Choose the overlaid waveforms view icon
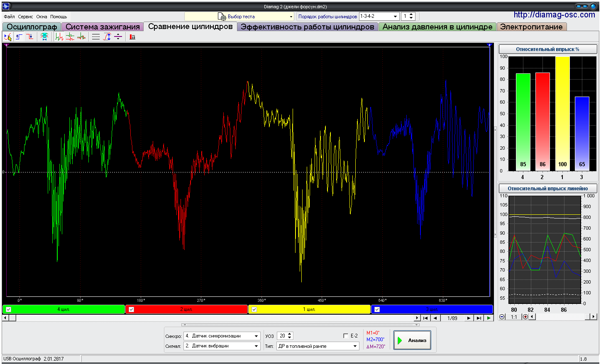 tap(81, 37)
